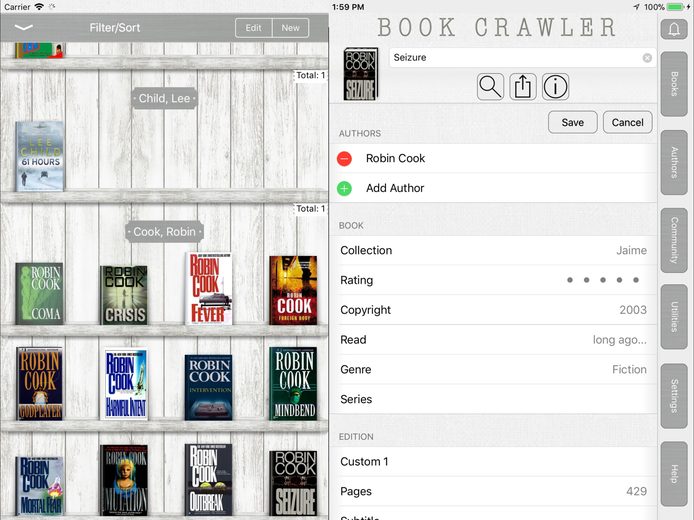Open the Mutation book cover
The height and width of the screenshot is (520, 694).
pyautogui.click(x=124, y=480)
